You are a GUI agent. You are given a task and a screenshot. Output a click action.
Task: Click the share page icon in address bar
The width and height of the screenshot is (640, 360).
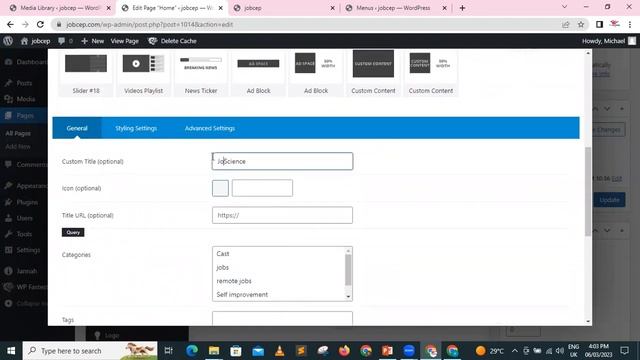[x=566, y=24]
